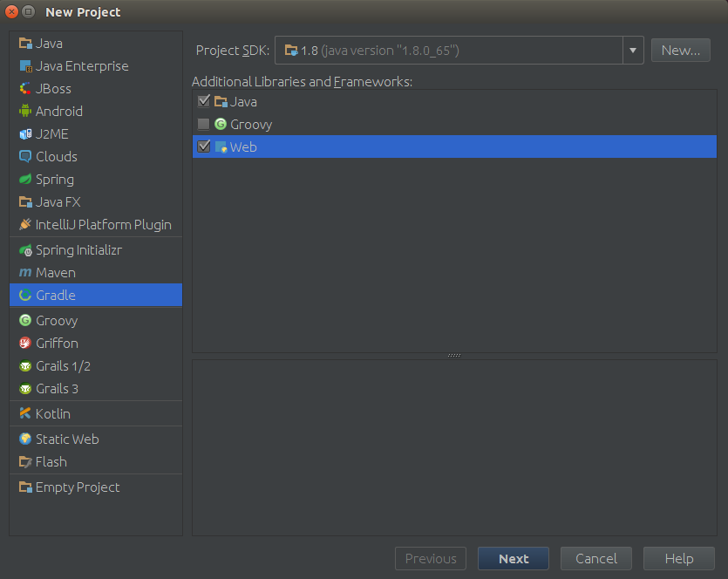Click the Kotlin icon
728x579 pixels.
tap(25, 413)
